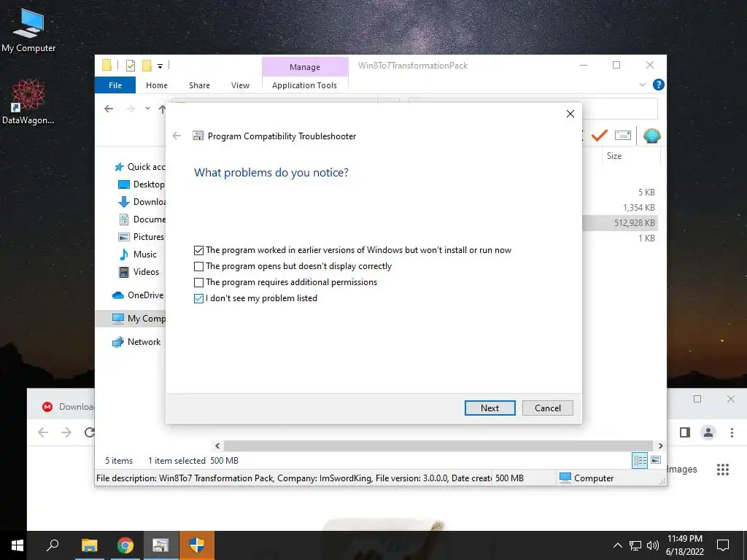
Task: Open the File tab in Explorer
Action: click(115, 85)
